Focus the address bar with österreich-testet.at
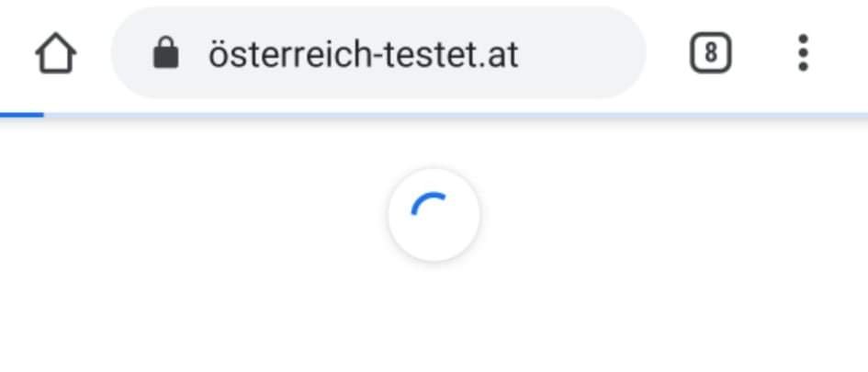Viewport: 868px width, 372px height. tap(378, 53)
